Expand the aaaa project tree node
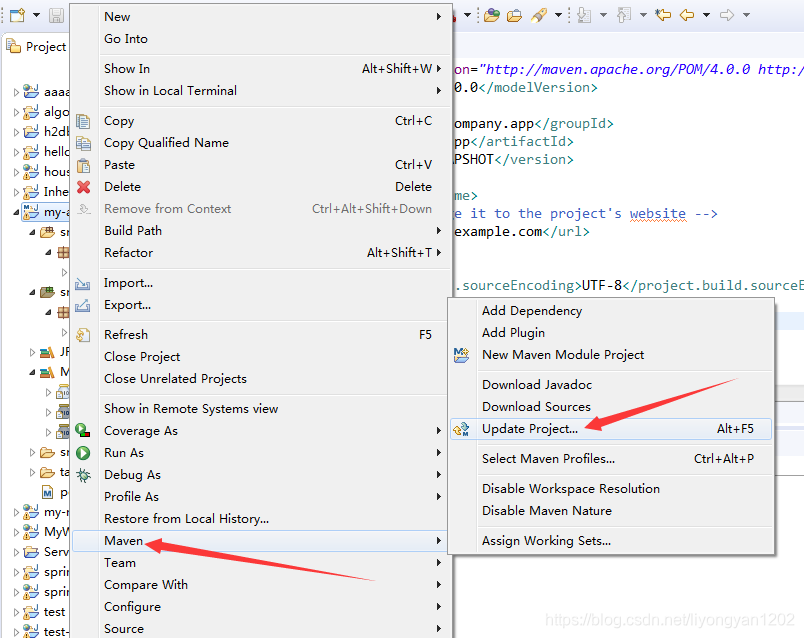Viewport: 804px width, 638px height. coord(16,92)
